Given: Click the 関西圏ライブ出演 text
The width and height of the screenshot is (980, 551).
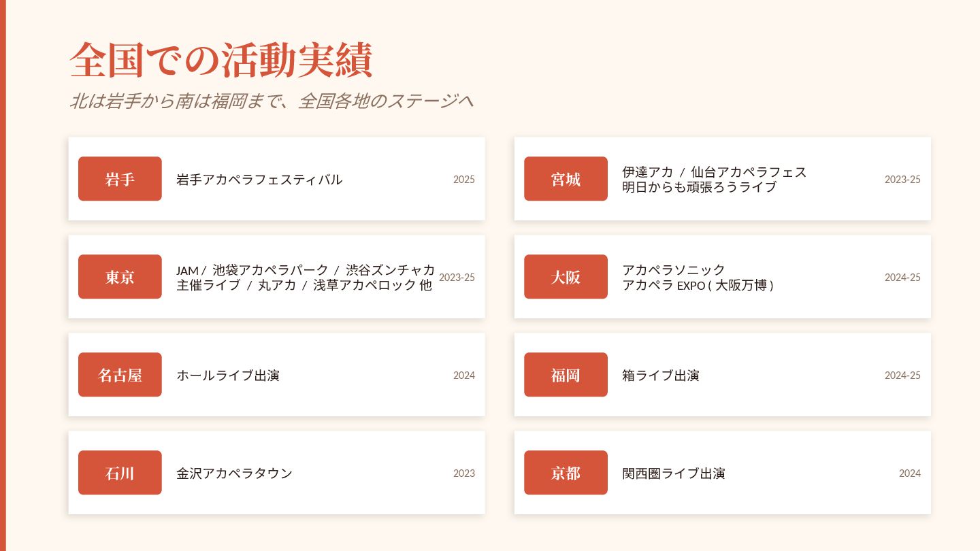Looking at the screenshot, I should 674,473.
